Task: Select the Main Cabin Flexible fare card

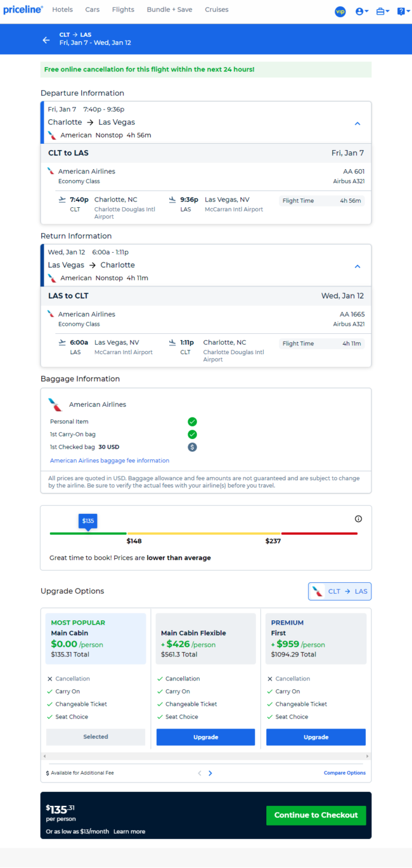Action: [x=206, y=639]
